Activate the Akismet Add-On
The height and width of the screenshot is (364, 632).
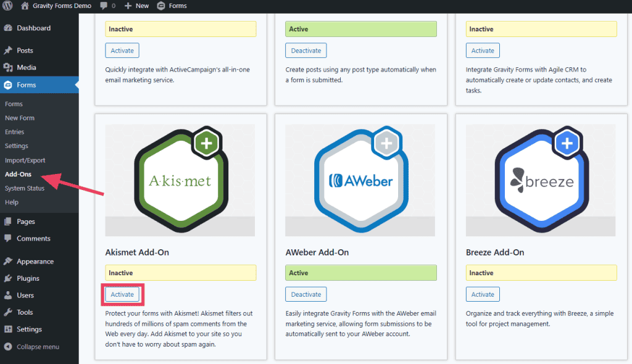click(x=122, y=294)
